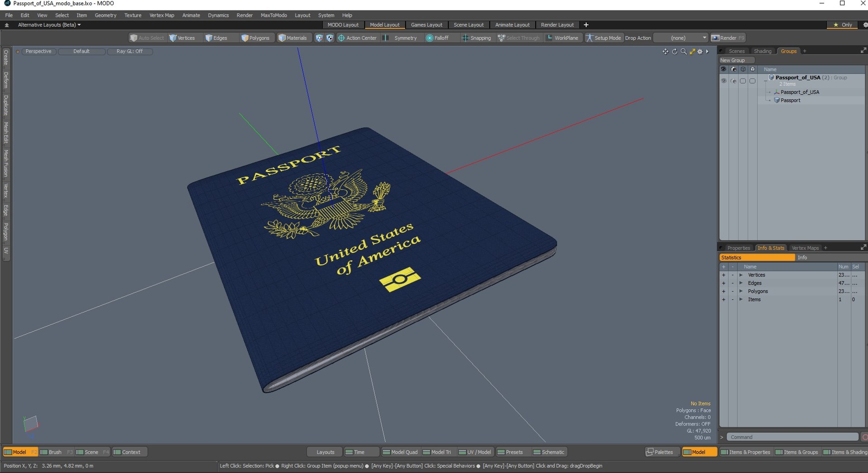Open the UV / Model layout button
Screen dimensions: 868x473
475,452
